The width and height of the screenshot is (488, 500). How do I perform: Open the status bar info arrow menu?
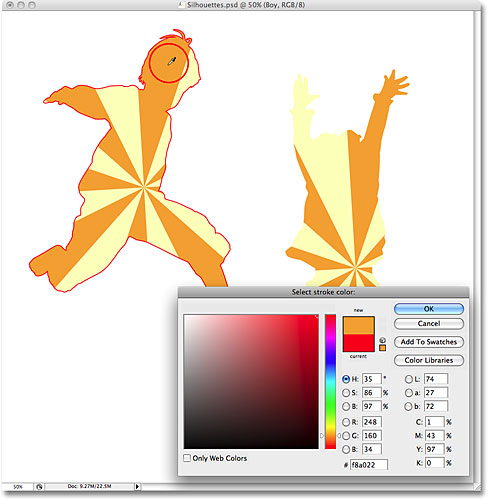pyautogui.click(x=137, y=487)
